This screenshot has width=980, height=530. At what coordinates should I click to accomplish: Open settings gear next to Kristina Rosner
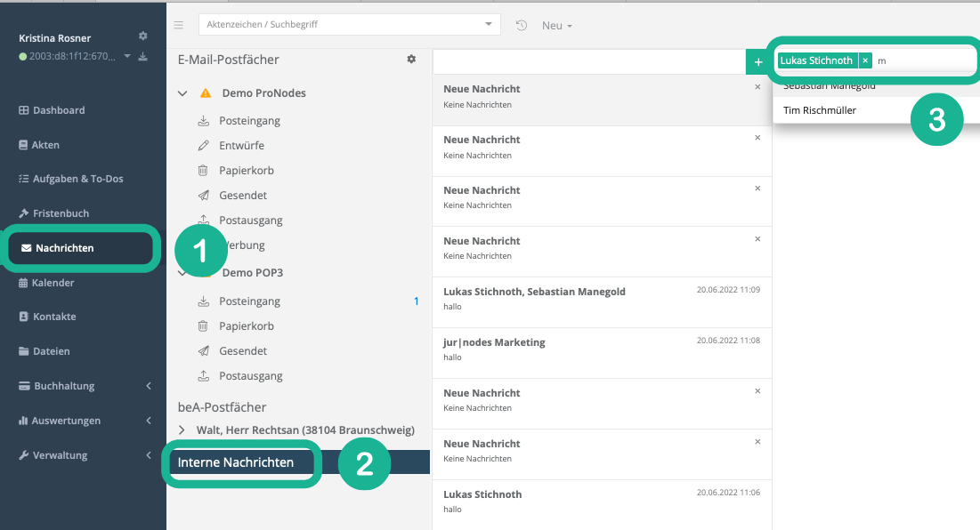[143, 36]
